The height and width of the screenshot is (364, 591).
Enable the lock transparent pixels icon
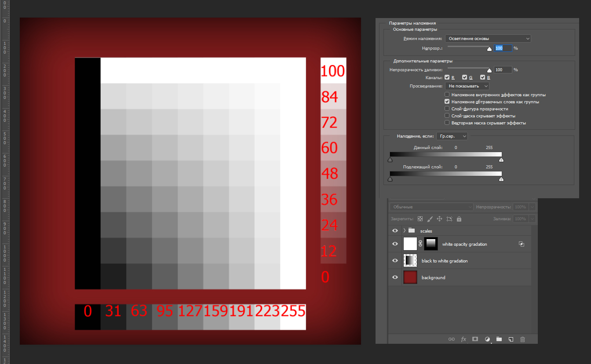420,218
